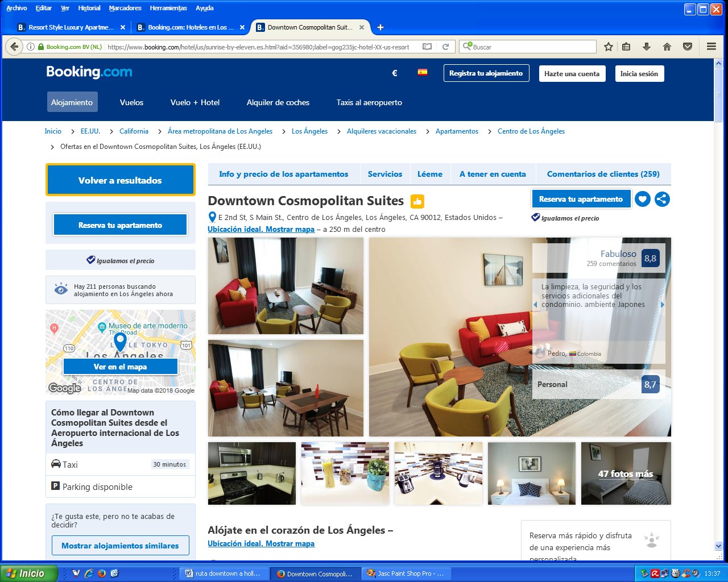Image resolution: width=728 pixels, height=582 pixels.
Task: Launch Firefox from the quick launch bar
Action: 102,573
